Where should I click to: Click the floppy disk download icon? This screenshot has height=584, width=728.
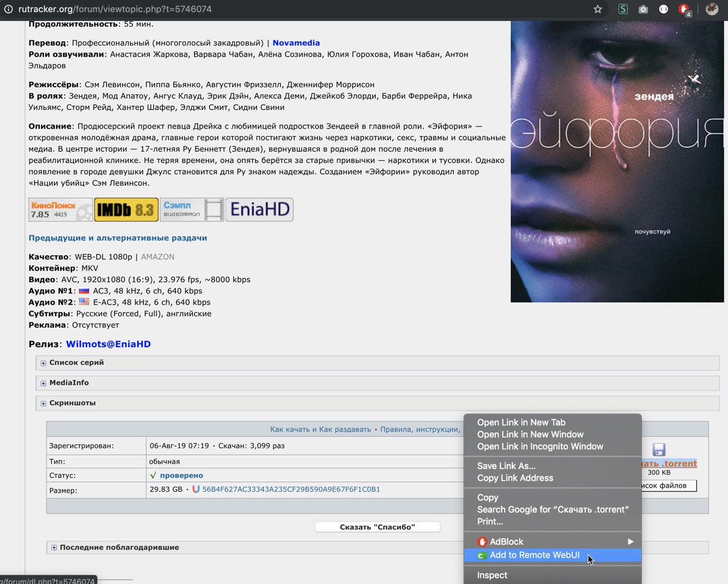point(659,450)
